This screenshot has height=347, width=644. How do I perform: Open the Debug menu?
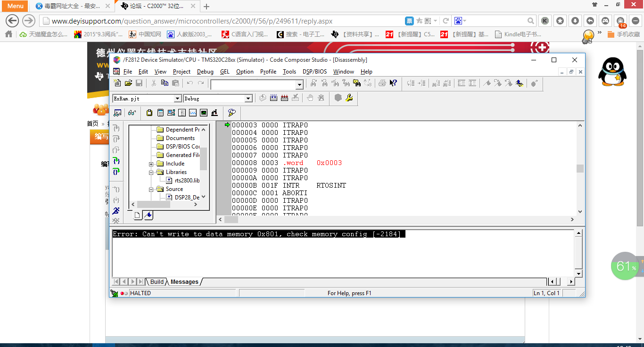click(x=205, y=72)
